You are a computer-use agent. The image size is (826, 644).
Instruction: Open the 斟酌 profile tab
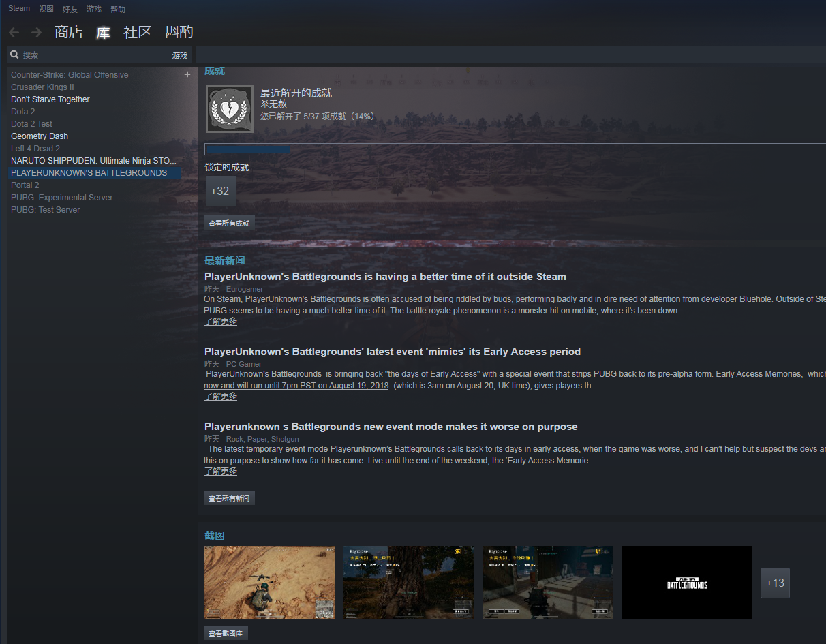179,32
